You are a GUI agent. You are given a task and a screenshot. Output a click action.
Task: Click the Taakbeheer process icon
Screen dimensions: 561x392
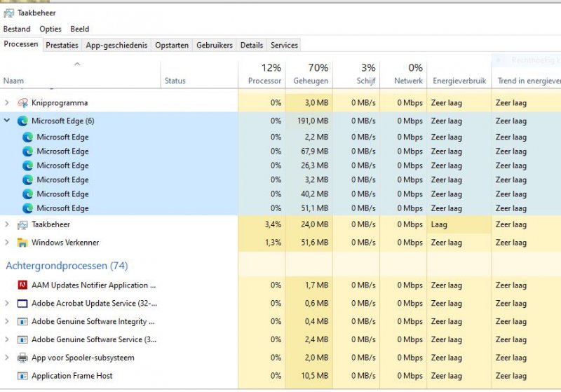pyautogui.click(x=22, y=225)
